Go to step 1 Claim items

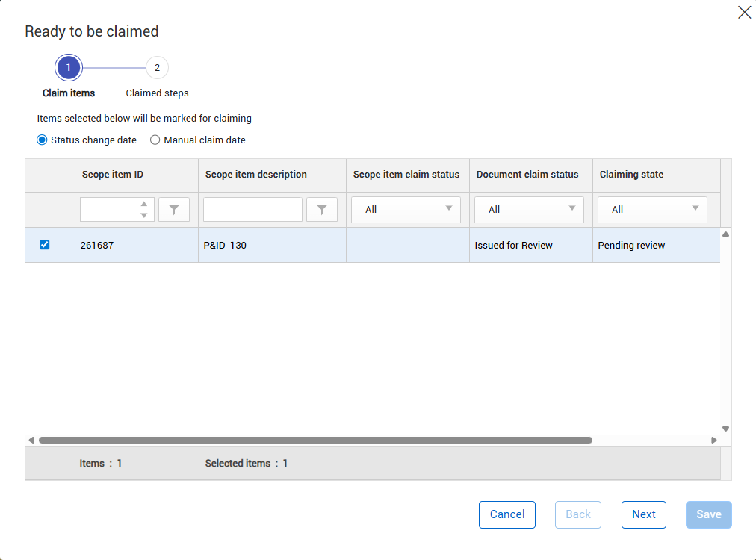(x=68, y=68)
